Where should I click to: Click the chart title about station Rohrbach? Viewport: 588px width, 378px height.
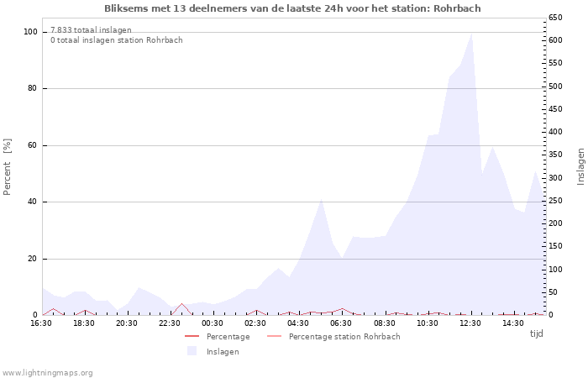293,8
